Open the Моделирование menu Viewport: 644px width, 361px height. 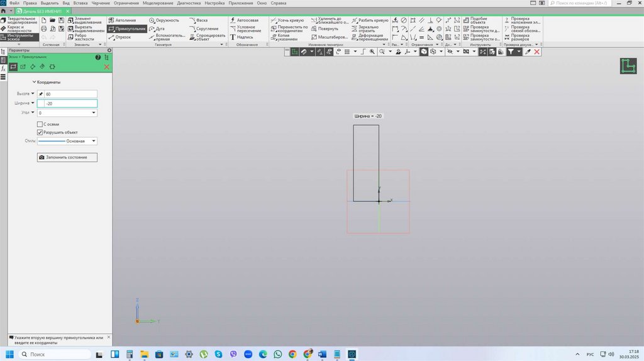click(158, 3)
